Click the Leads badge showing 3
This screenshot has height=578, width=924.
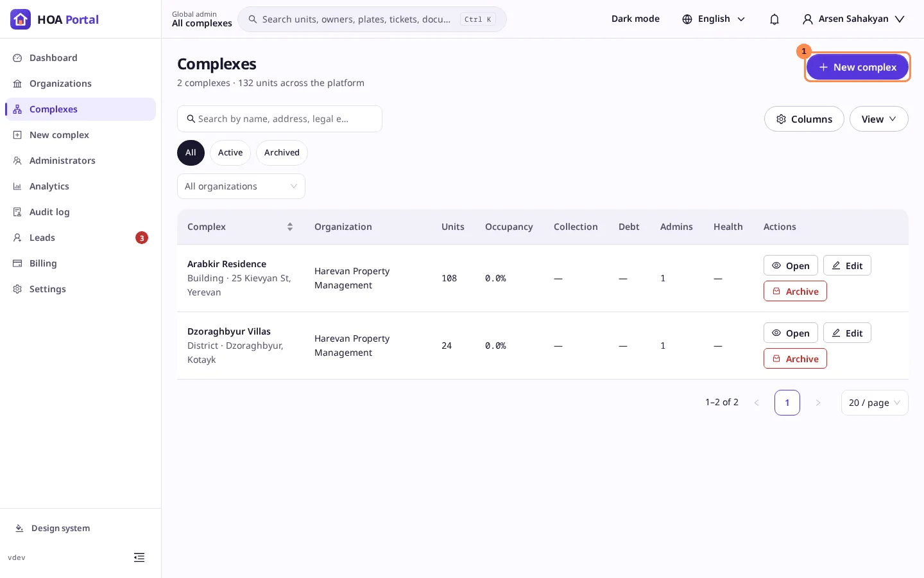click(x=142, y=238)
